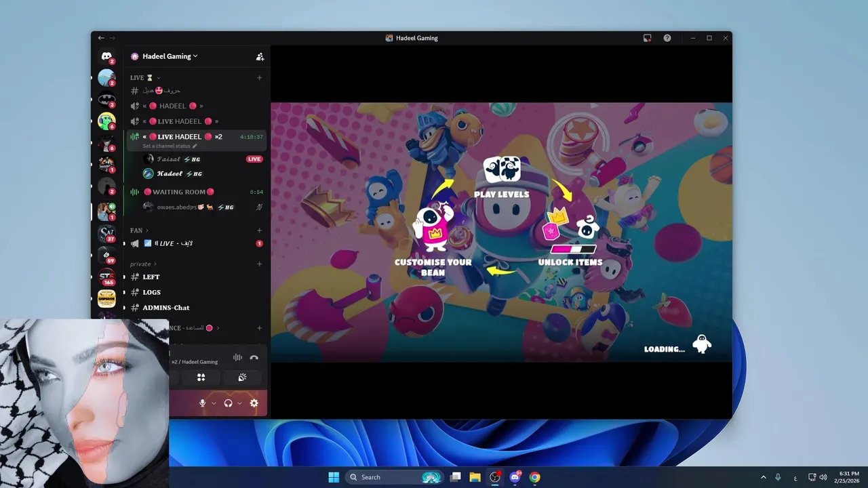Open the Help question mark icon
Image resolution: width=868 pixels, height=488 pixels.
[x=667, y=38]
